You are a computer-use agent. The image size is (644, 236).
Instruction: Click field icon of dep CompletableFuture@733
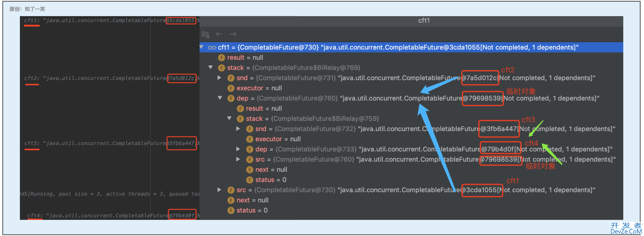[249, 150]
